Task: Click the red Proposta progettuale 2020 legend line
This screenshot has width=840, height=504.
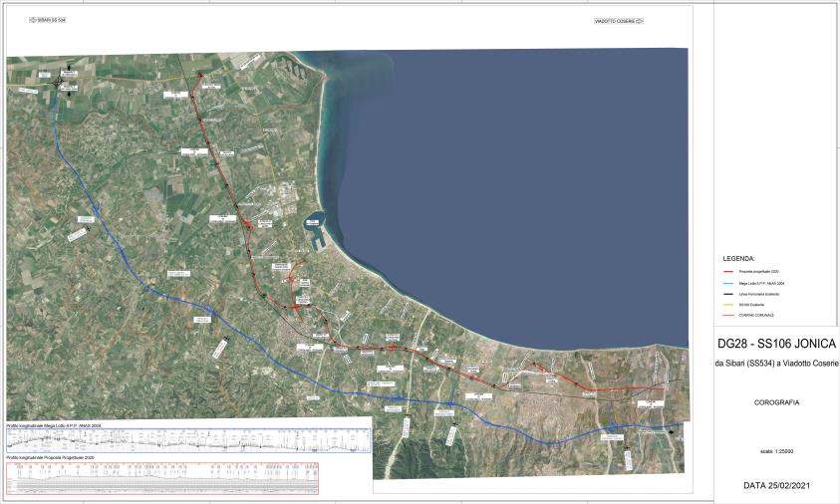Action: [727, 272]
